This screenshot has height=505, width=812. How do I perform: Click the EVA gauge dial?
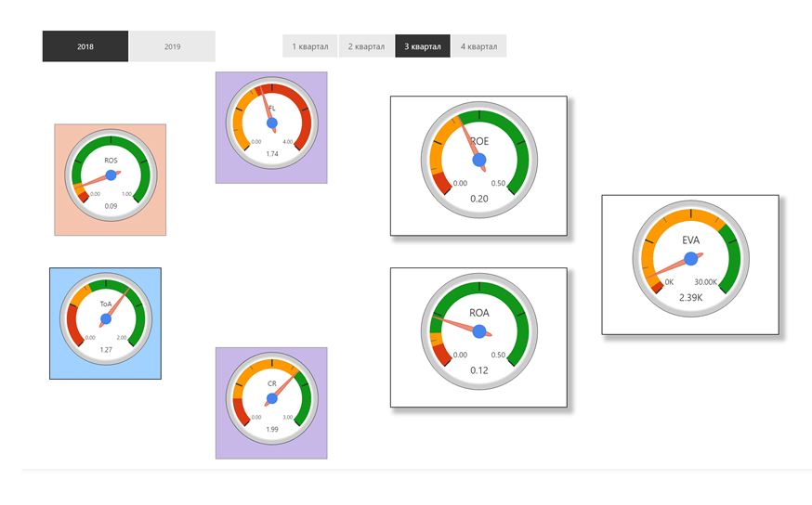click(x=690, y=260)
